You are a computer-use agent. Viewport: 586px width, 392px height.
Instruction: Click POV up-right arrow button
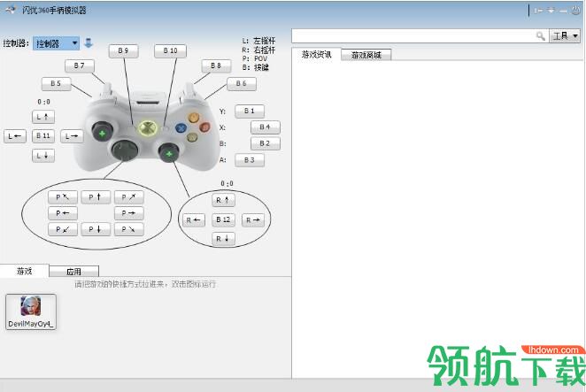[129, 197]
